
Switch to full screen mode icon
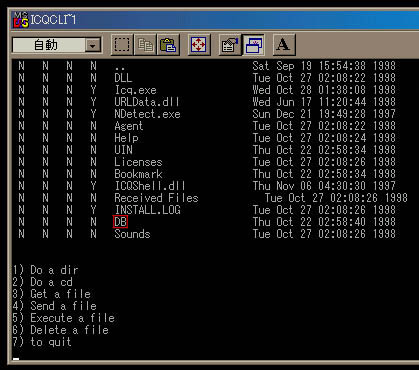click(x=199, y=45)
